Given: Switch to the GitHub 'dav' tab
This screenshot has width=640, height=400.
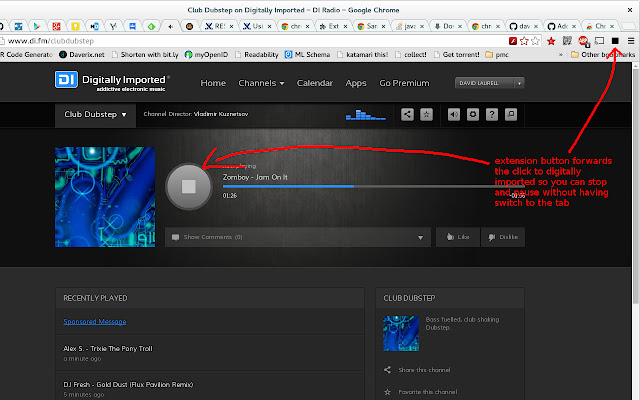Looking at the screenshot, I should pyautogui.click(x=524, y=26).
